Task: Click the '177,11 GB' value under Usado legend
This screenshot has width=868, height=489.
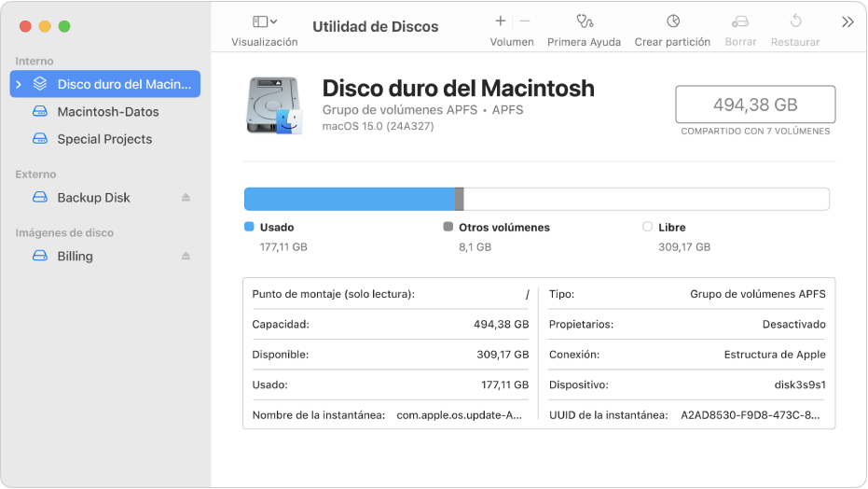Action: pos(283,247)
